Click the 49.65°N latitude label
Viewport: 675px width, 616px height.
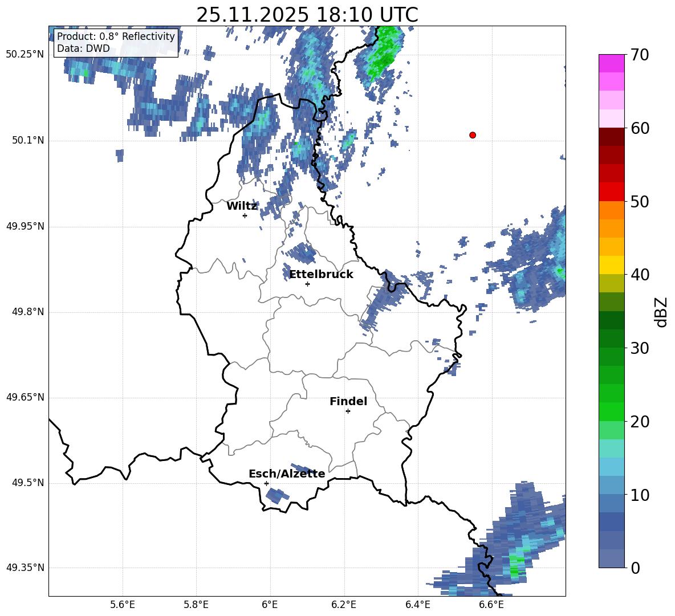[x=25, y=397]
